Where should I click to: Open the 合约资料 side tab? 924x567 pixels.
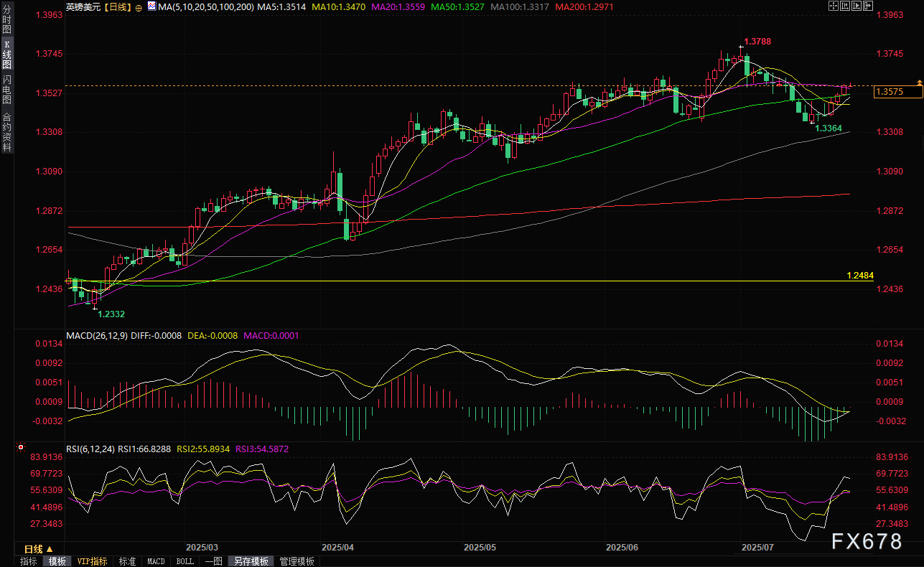[6, 132]
